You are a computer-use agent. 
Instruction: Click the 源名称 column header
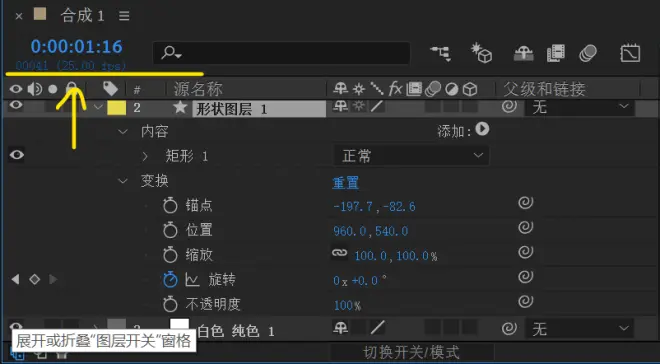pos(198,89)
